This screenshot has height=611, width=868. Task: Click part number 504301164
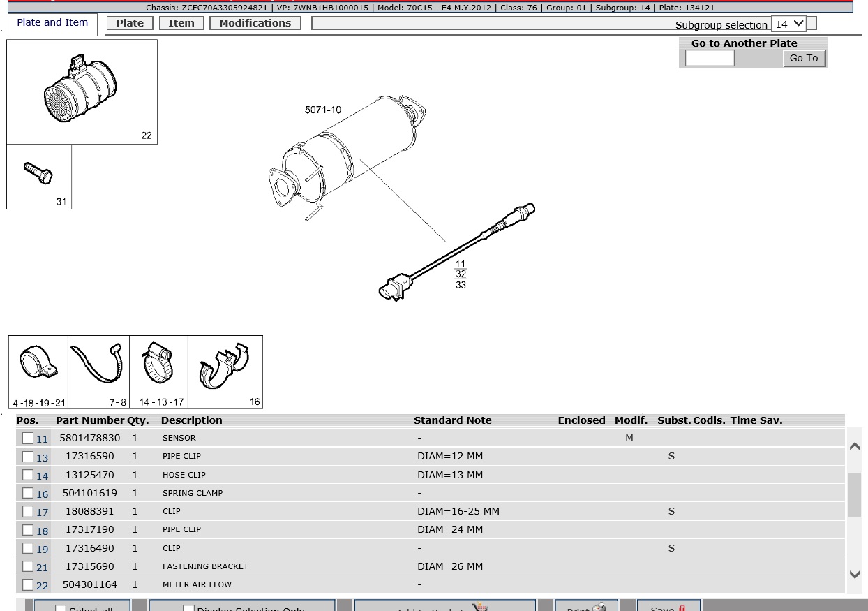[89, 584]
